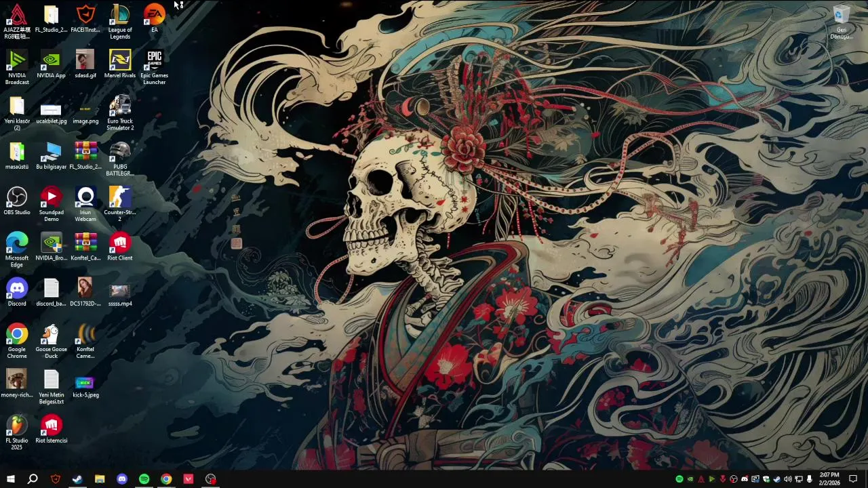Switch to OBS via taskbar button

pyautogui.click(x=211, y=479)
